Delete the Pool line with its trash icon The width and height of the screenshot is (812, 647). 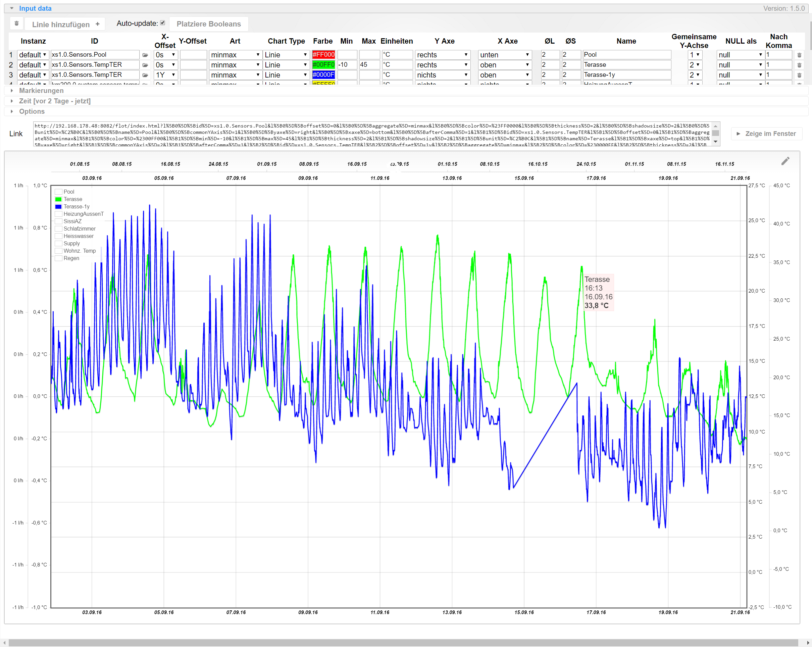coord(799,55)
